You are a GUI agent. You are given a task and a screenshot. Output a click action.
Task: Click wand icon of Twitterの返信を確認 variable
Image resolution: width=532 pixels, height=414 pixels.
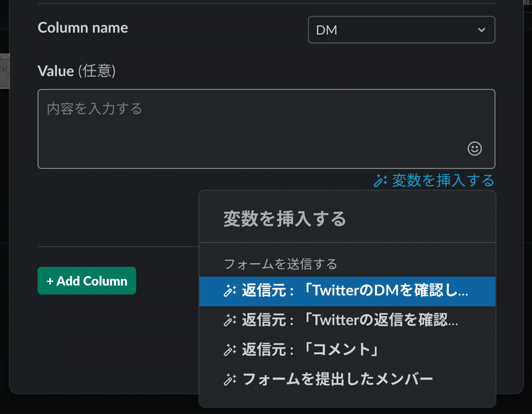[230, 321]
